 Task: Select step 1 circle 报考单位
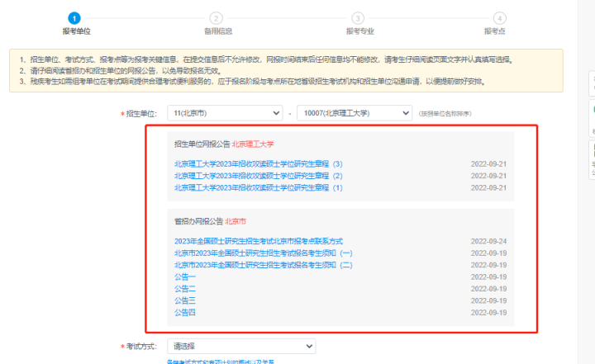click(74, 18)
